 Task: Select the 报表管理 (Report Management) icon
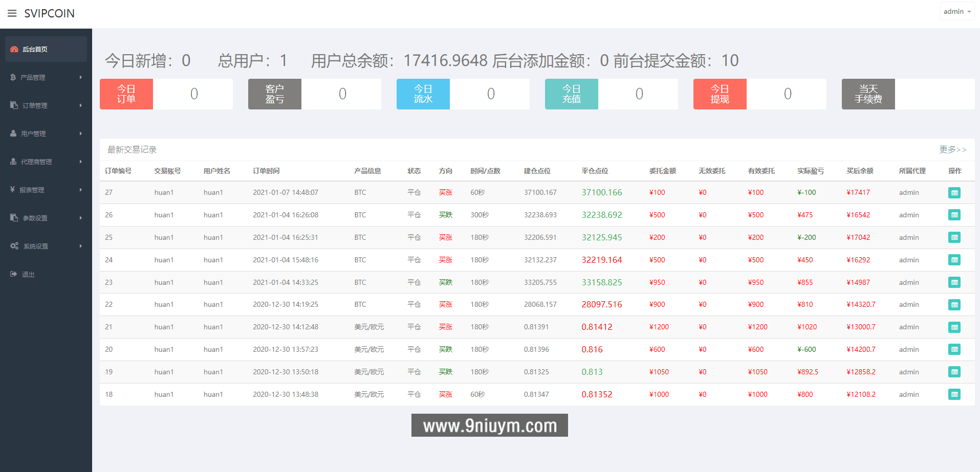pos(13,190)
